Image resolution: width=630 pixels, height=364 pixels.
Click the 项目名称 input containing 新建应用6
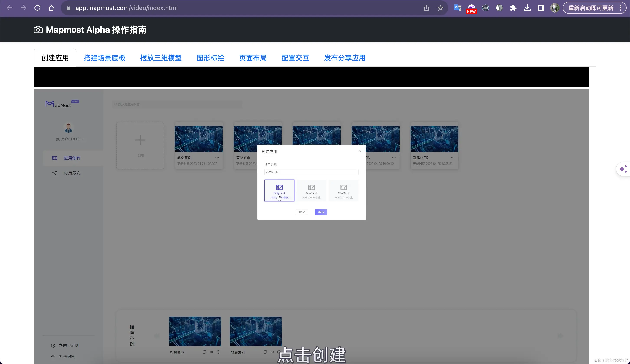point(311,172)
